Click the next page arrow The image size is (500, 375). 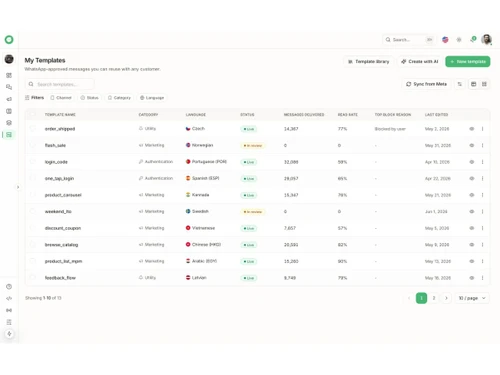tap(446, 298)
